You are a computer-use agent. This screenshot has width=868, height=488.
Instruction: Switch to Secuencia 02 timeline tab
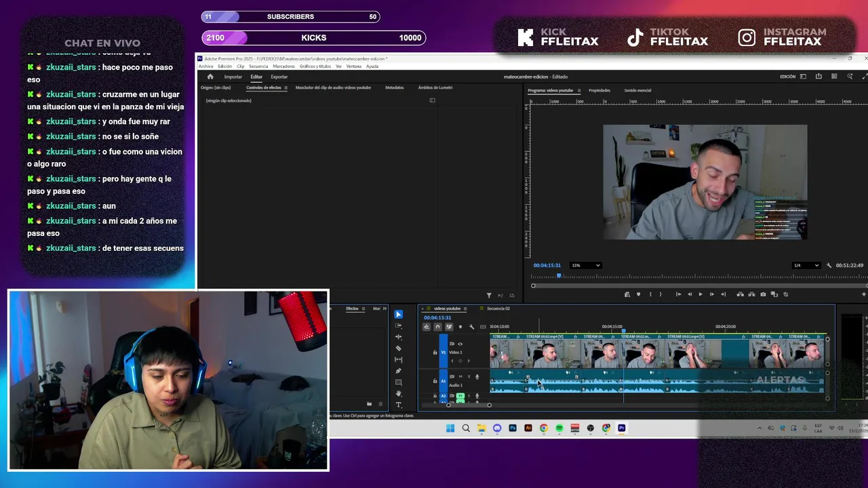tap(498, 308)
